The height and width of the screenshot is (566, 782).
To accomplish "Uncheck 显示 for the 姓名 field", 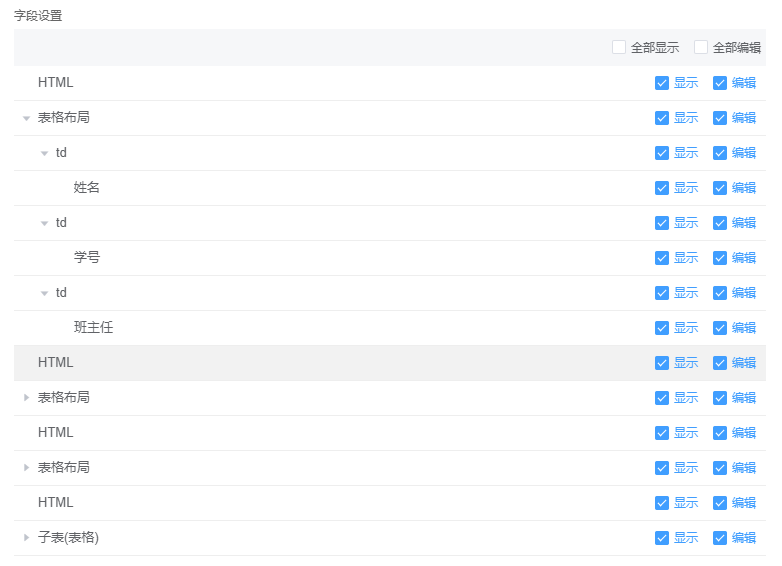I will pos(662,188).
